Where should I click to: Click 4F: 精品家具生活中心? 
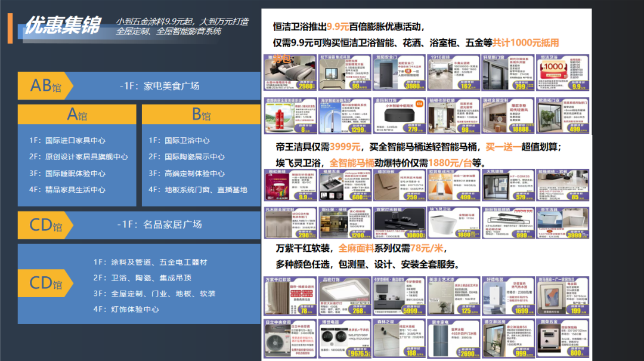pyautogui.click(x=67, y=190)
